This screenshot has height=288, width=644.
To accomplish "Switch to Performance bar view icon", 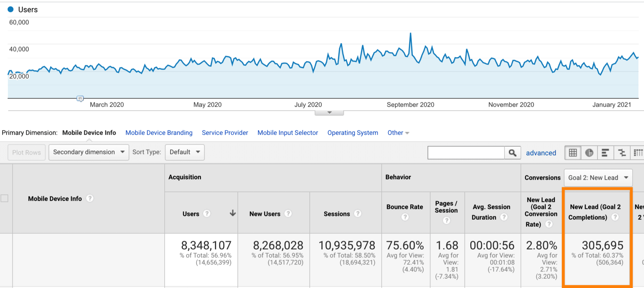I will [x=605, y=153].
